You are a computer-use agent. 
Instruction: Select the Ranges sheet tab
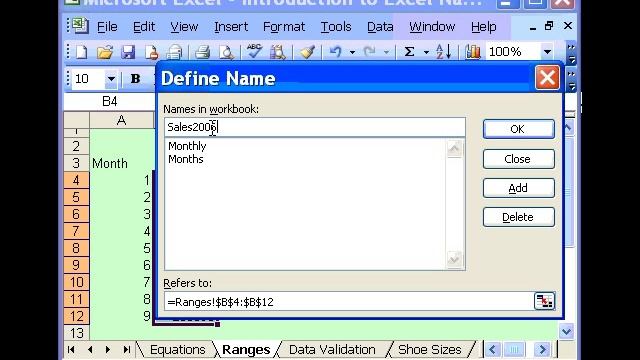[x=246, y=350]
